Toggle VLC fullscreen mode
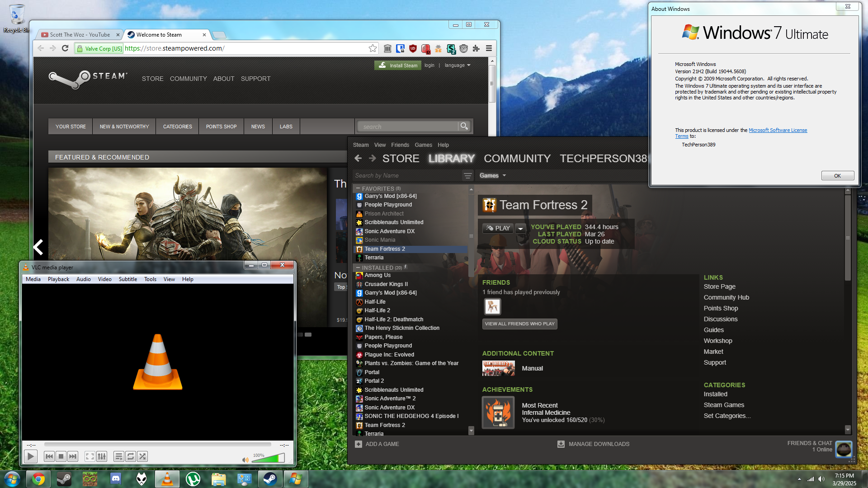 (x=90, y=456)
